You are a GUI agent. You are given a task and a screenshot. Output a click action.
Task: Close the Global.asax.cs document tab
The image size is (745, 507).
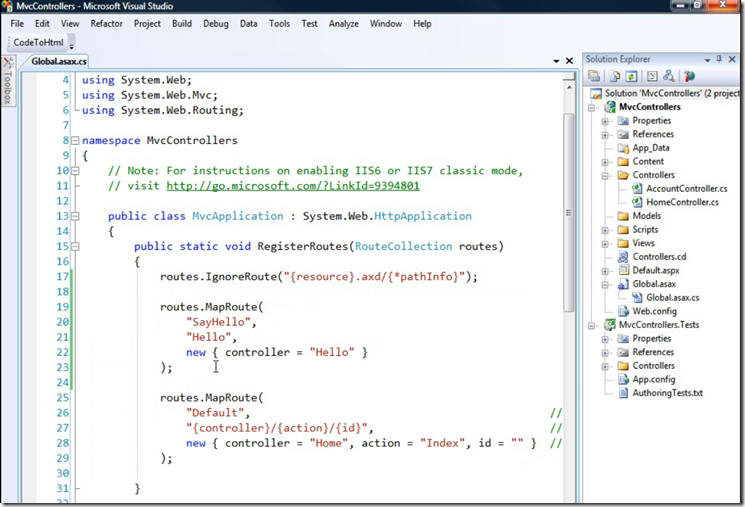point(569,61)
